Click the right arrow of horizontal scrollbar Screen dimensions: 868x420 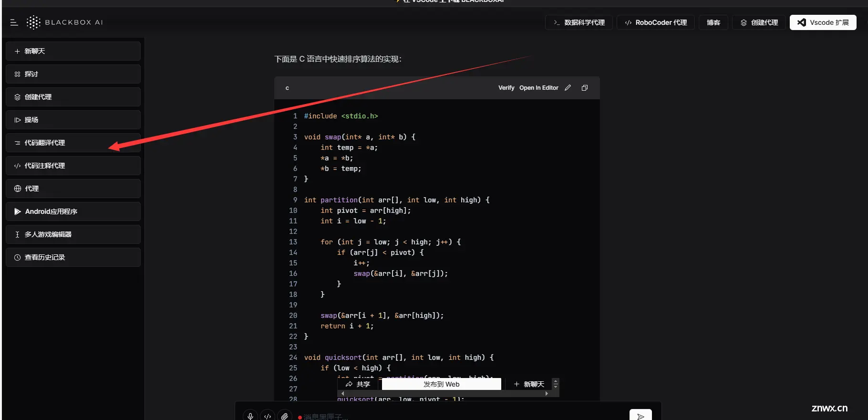547,394
